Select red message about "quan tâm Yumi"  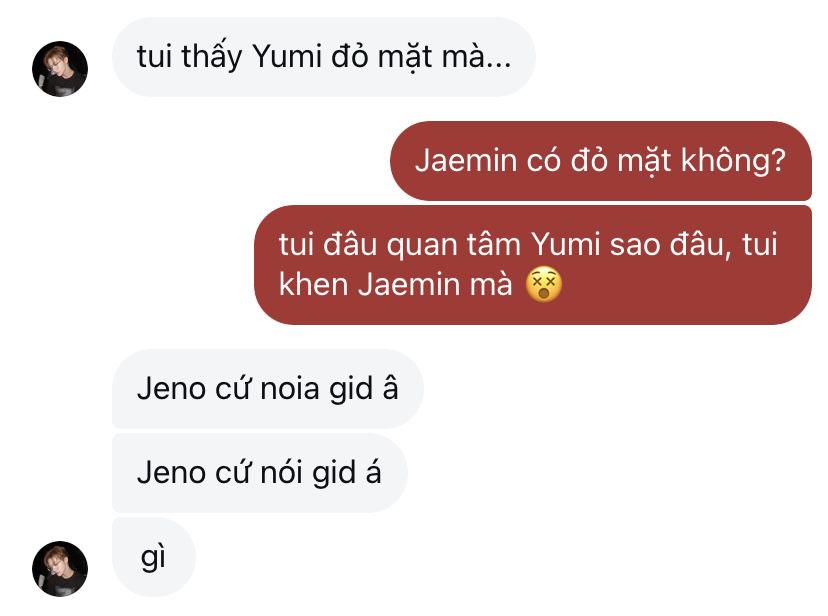tap(533, 264)
